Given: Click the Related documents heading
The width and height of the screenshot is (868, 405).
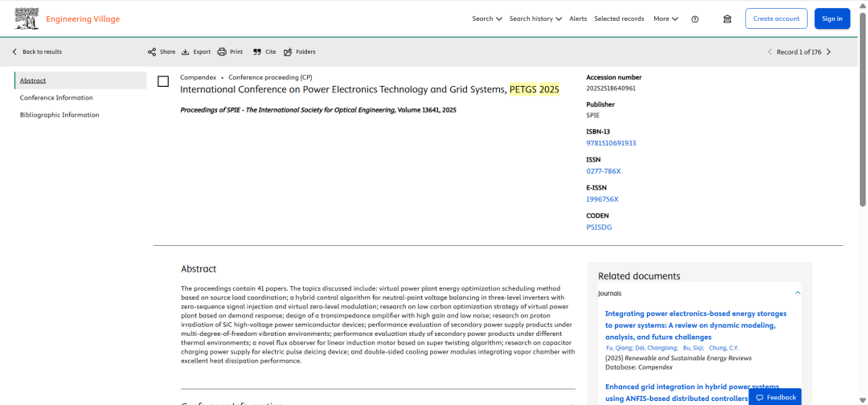Looking at the screenshot, I should coord(639,276).
